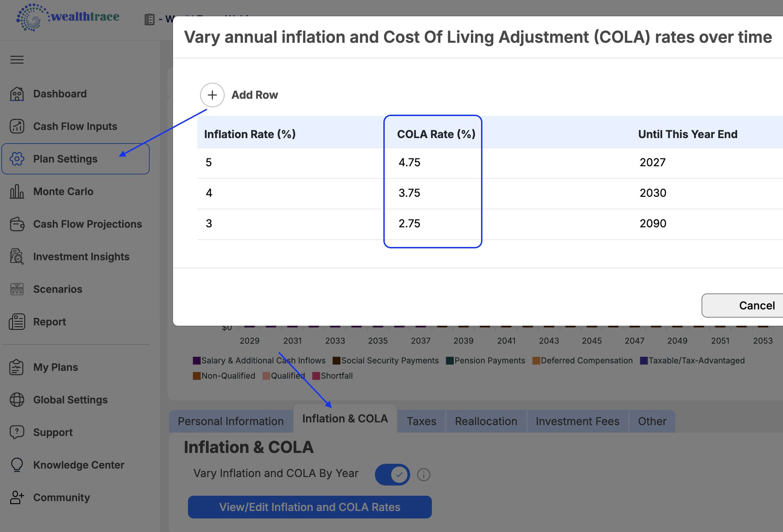This screenshot has width=783, height=532.
Task: Open Dashboard from the sidebar
Action: point(60,94)
